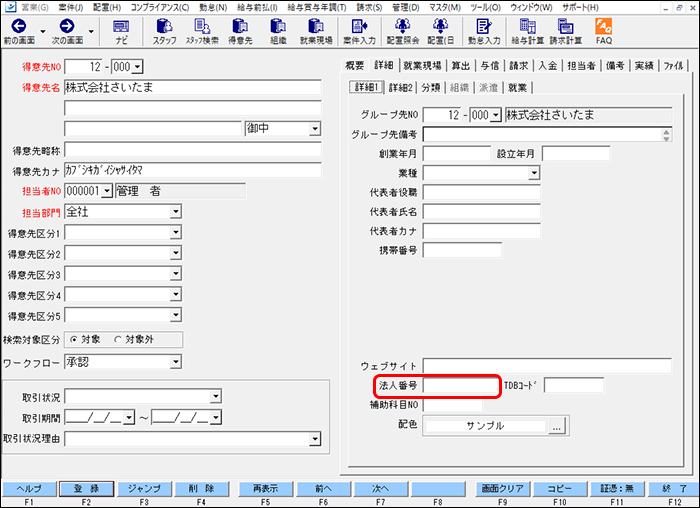Open the 配置(日 toolbar icon
This screenshot has width=700, height=508.
click(440, 26)
